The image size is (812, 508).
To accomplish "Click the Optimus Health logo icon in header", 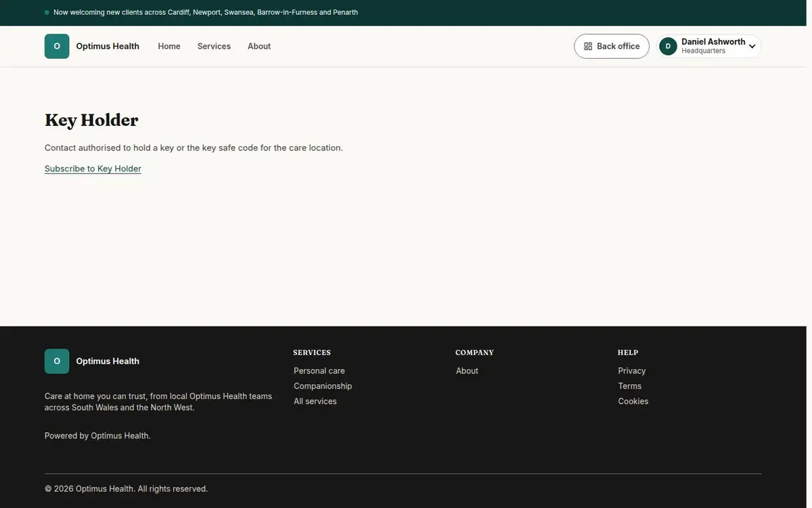I will (57, 46).
